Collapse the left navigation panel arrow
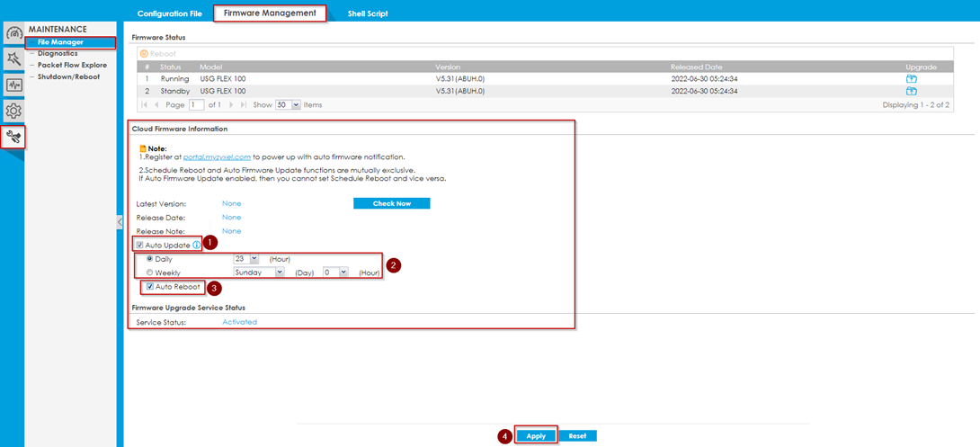Image resolution: width=980 pixels, height=447 pixels. coord(120,222)
